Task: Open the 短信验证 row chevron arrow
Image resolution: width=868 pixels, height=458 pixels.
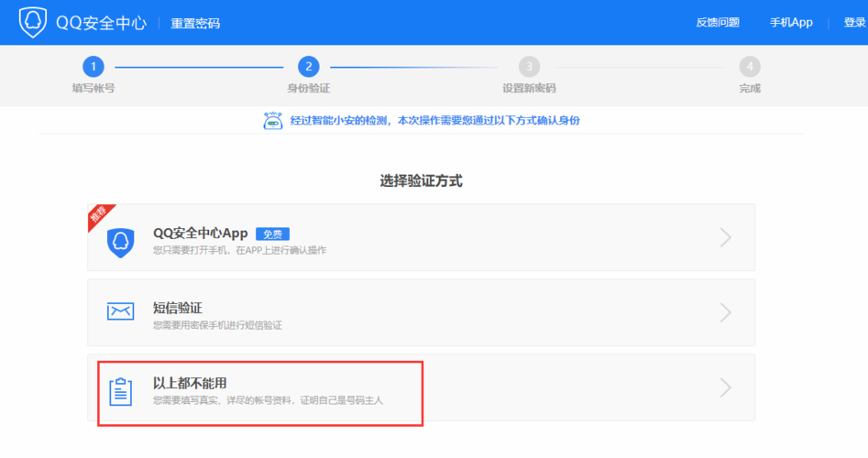Action: (x=726, y=312)
